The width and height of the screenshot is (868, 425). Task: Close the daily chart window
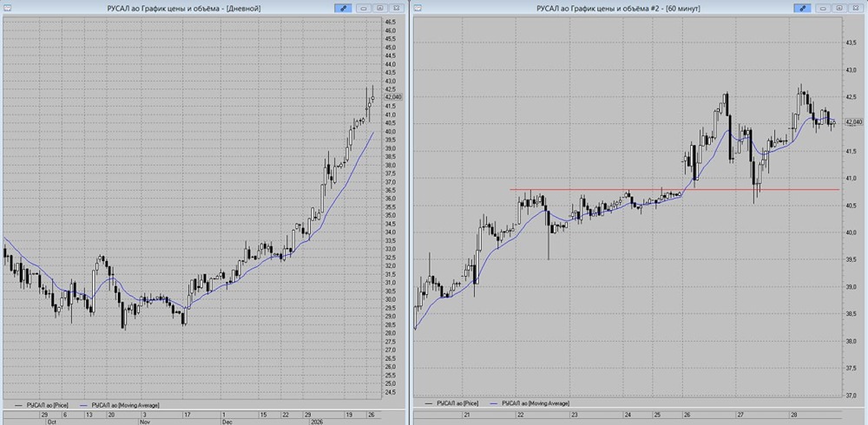click(x=398, y=8)
